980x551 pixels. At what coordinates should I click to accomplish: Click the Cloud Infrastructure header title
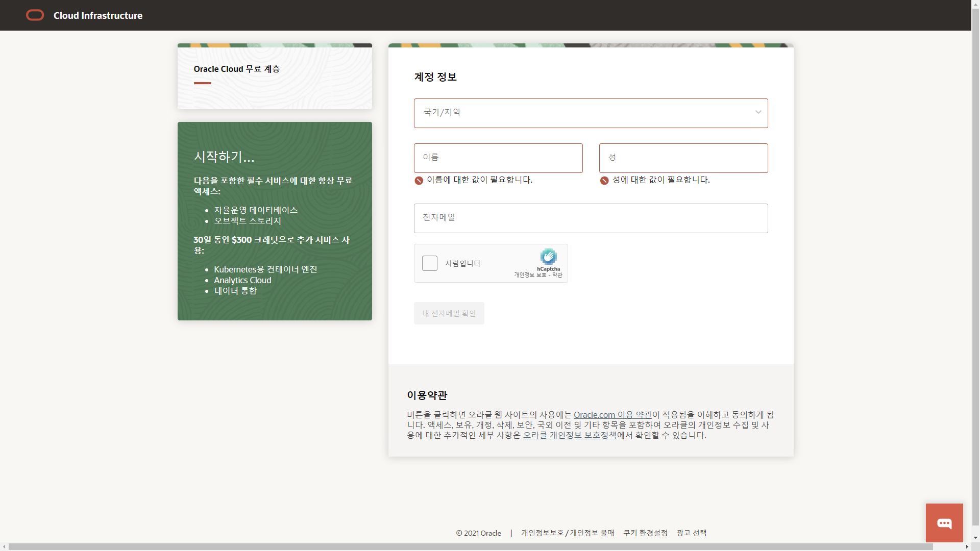point(98,15)
